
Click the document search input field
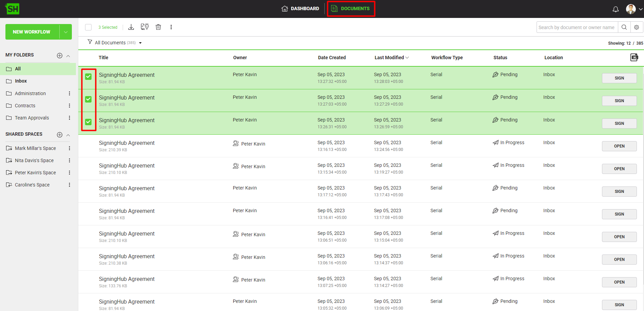click(x=577, y=27)
